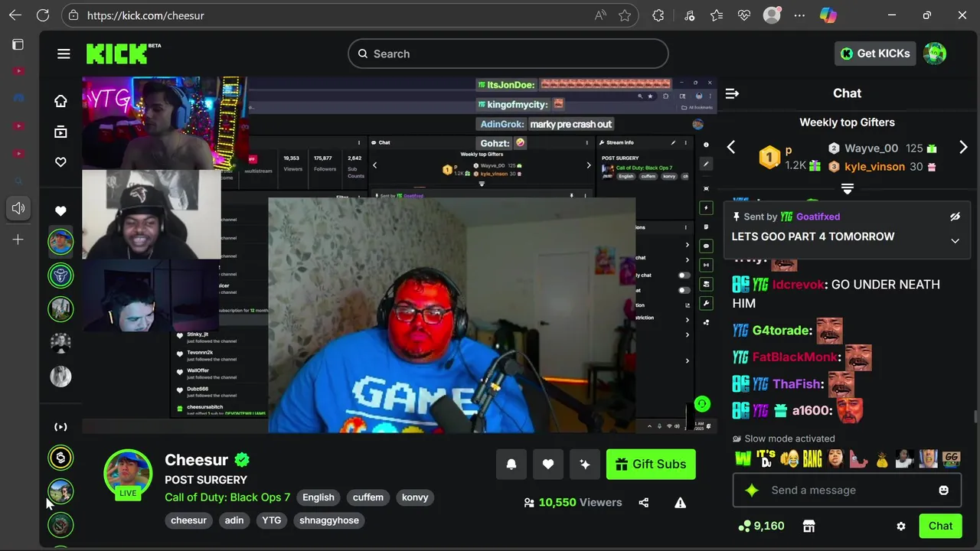Screen dimensions: 980x551
Task: Click chat username FatBlackMonk
Action: [795, 357]
